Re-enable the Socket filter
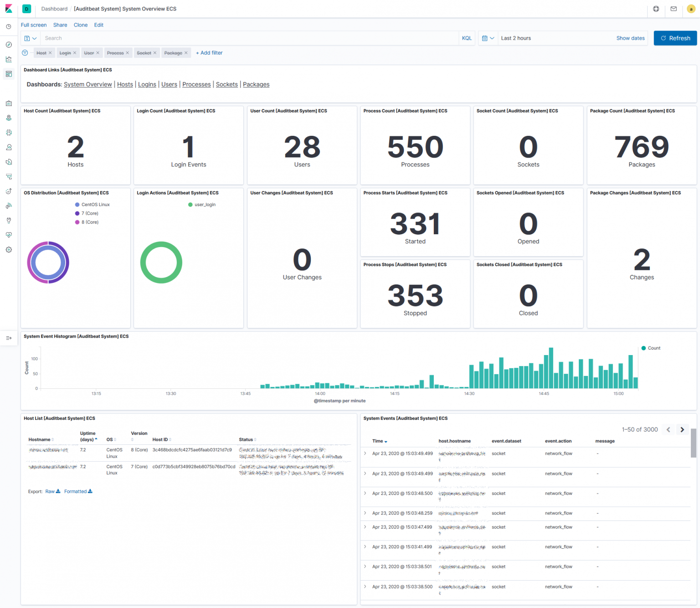 tap(144, 52)
